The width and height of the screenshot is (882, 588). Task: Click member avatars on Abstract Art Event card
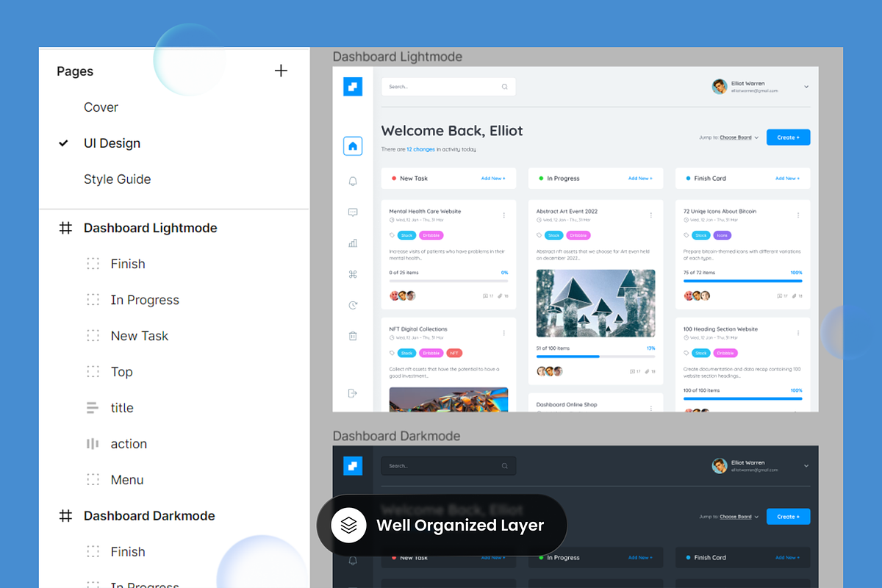coord(550,371)
